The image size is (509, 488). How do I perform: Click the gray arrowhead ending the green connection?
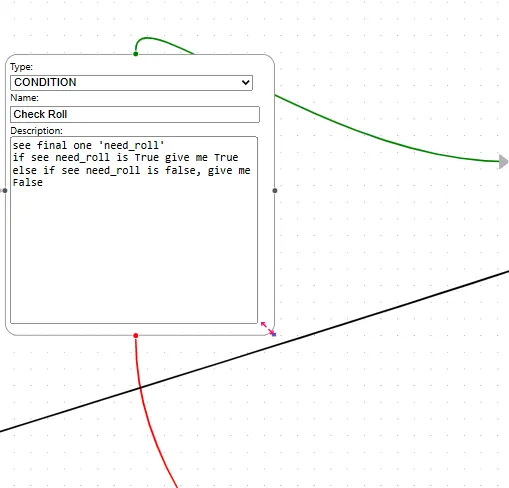pyautogui.click(x=503, y=161)
